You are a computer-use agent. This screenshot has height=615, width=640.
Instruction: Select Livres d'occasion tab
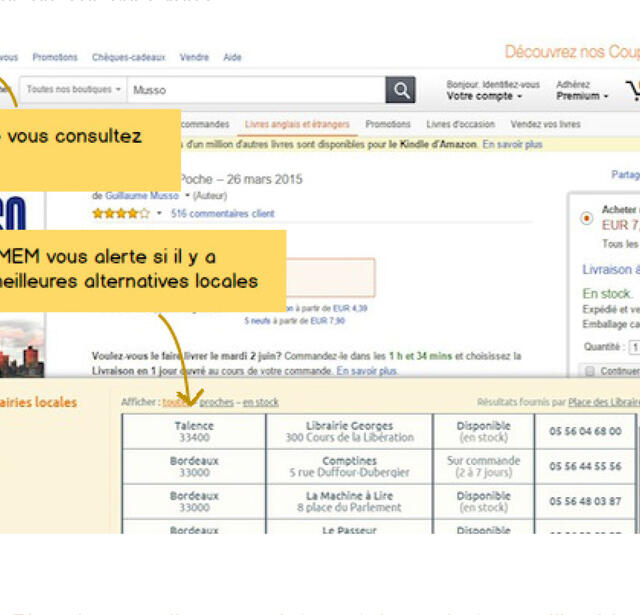pyautogui.click(x=460, y=124)
